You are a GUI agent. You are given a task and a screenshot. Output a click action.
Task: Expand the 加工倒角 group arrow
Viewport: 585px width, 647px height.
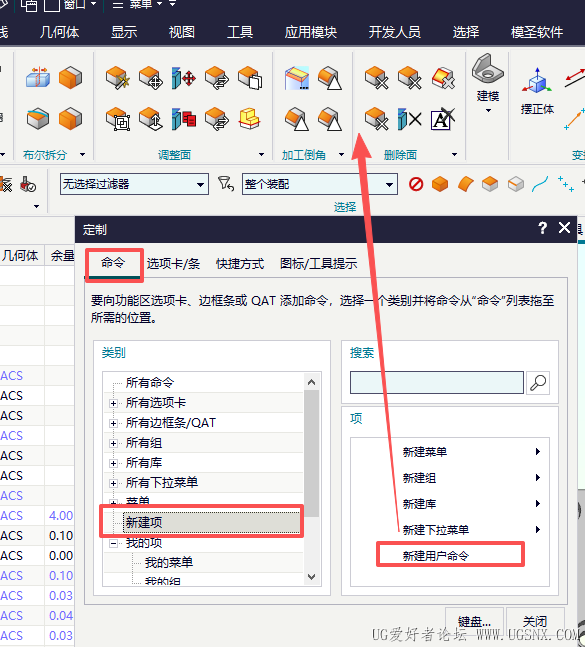(341, 155)
